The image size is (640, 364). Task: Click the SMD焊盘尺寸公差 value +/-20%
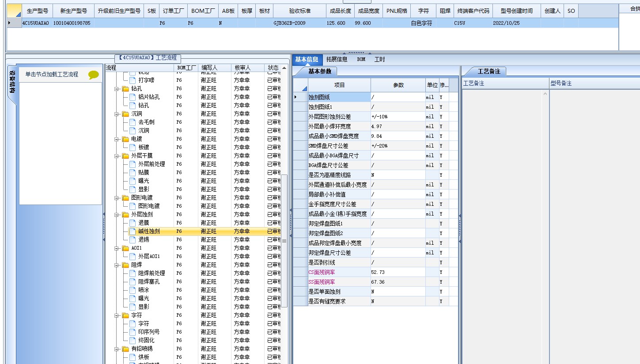[398, 146]
